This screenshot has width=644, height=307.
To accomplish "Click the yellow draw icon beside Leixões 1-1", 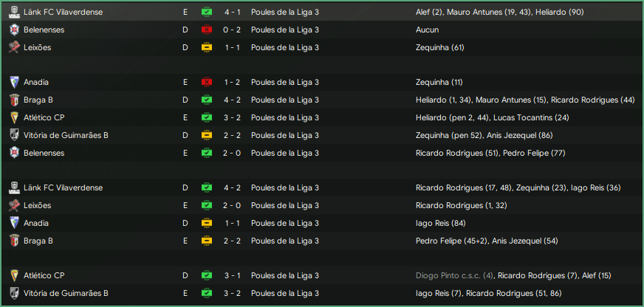I will tap(207, 47).
